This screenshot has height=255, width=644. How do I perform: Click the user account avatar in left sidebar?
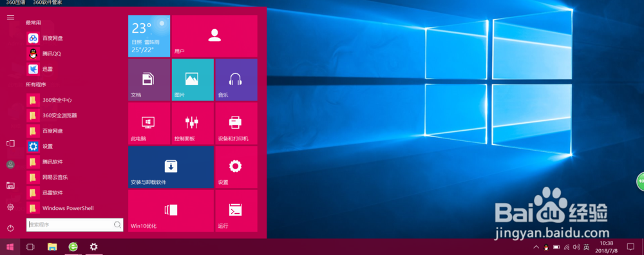(10, 164)
